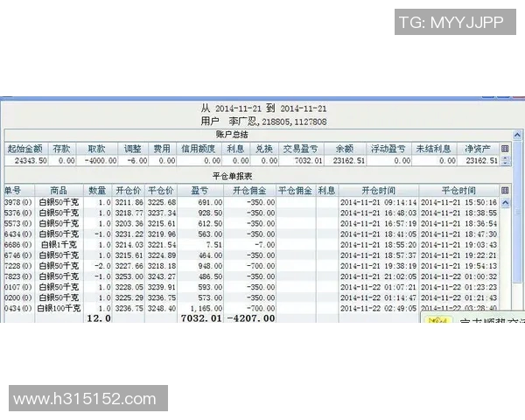Click the 兑换 column header

pos(264,149)
